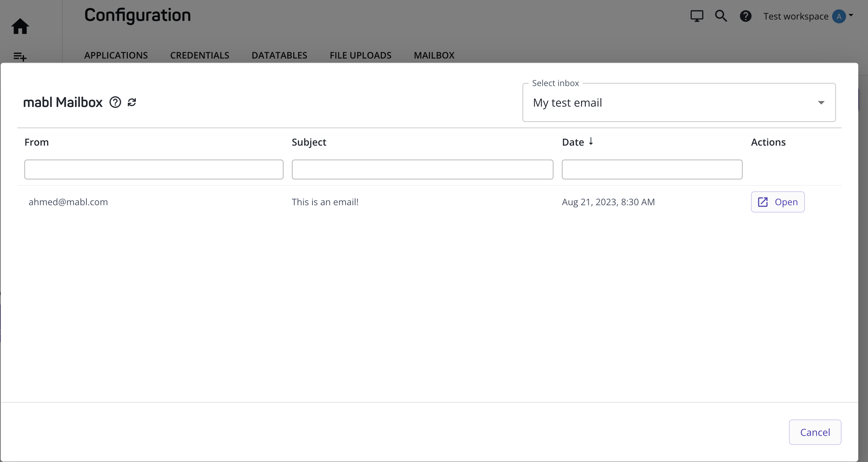Click the Mailbox help question-mark icon

click(115, 102)
